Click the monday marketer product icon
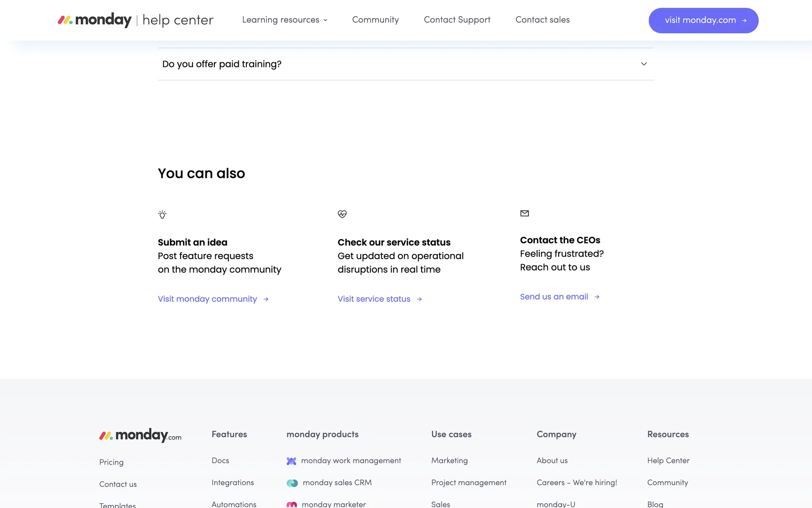 point(292,504)
